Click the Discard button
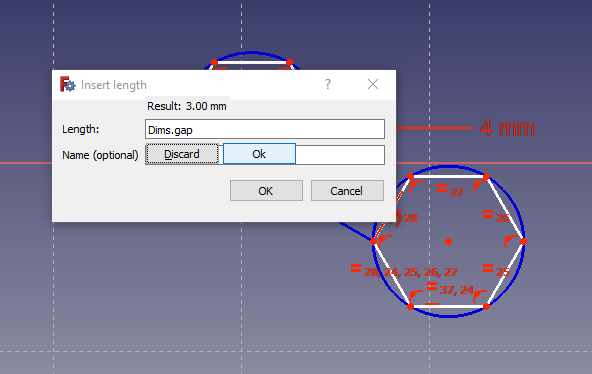The height and width of the screenshot is (374, 592). [182, 154]
